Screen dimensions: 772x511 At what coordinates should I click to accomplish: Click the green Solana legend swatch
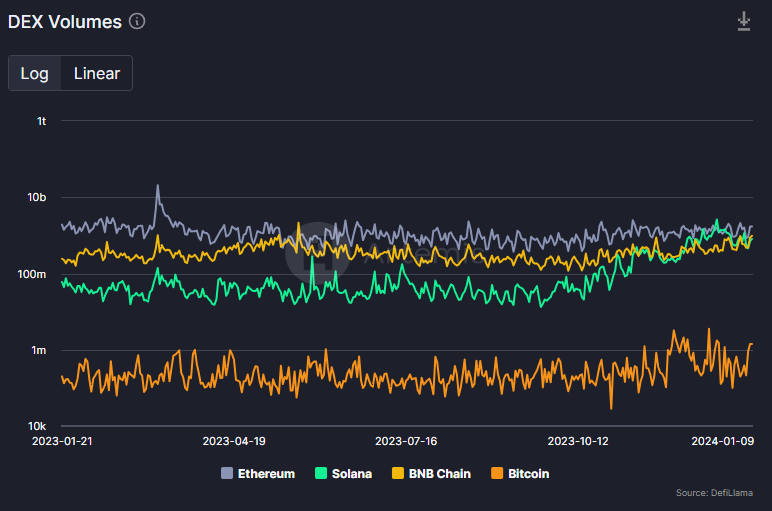321,473
